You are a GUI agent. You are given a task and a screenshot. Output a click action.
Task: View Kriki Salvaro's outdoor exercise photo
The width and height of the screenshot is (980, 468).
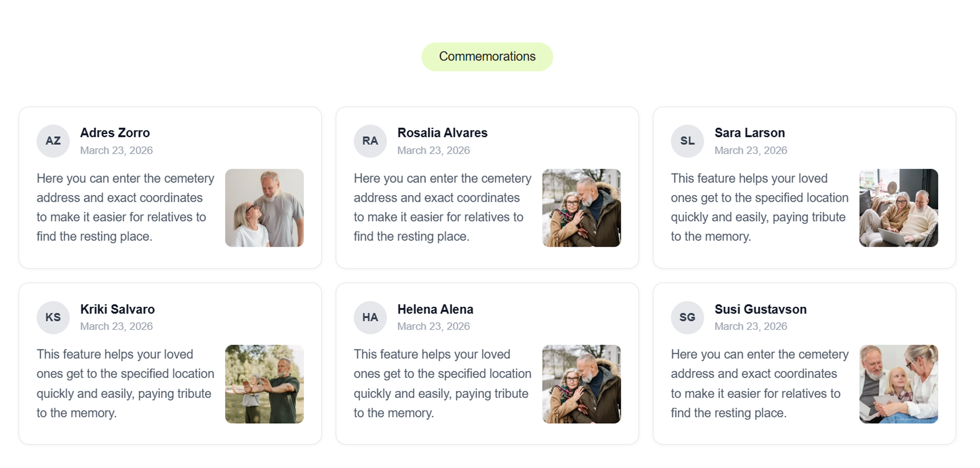(x=264, y=384)
